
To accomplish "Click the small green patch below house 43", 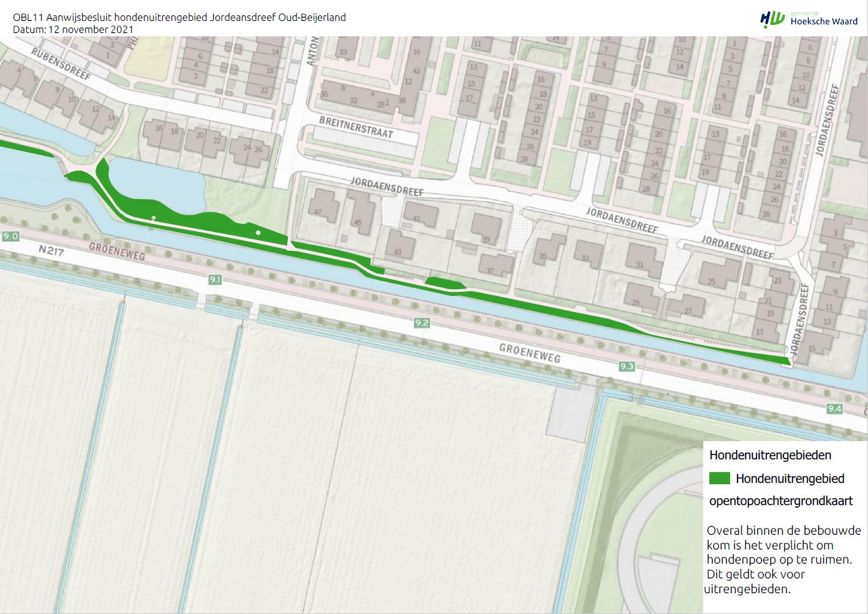I will tap(444, 284).
